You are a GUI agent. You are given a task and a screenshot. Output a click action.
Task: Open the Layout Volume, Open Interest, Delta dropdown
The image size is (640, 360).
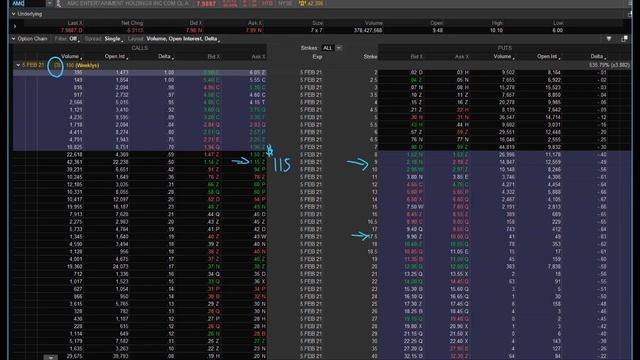[183, 39]
